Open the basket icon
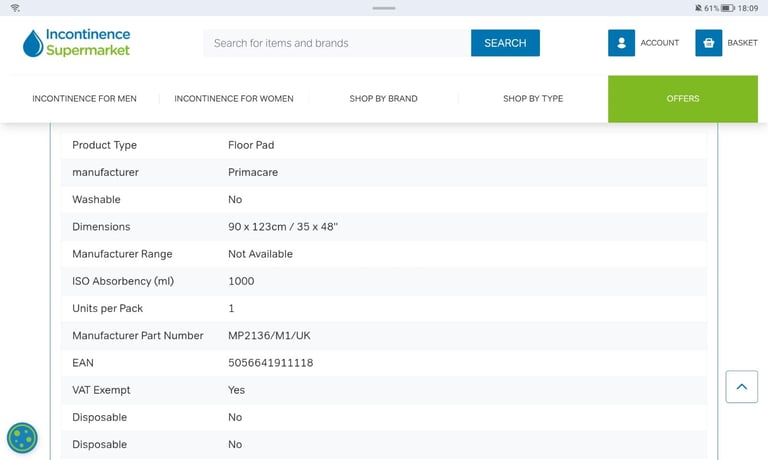Screen dimensions: 768x460 [x=708, y=43]
